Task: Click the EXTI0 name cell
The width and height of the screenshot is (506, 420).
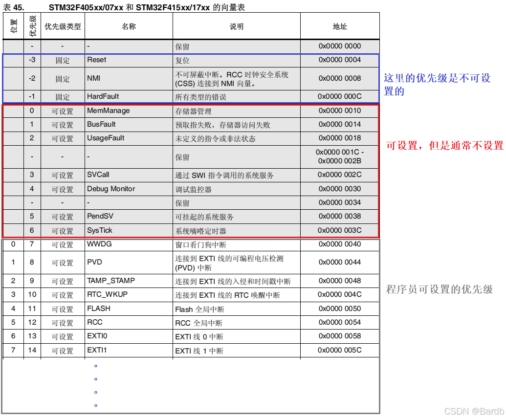Action: click(x=129, y=336)
